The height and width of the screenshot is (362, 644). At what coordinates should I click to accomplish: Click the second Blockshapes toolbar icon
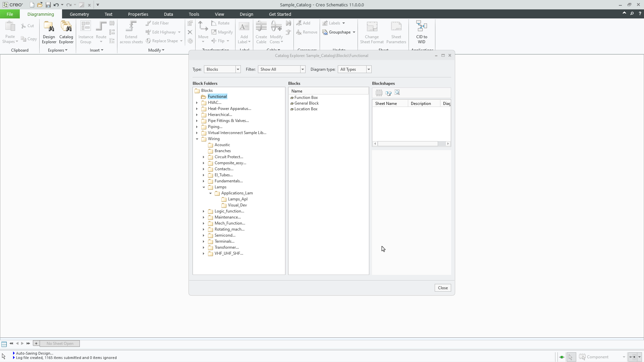pos(388,93)
